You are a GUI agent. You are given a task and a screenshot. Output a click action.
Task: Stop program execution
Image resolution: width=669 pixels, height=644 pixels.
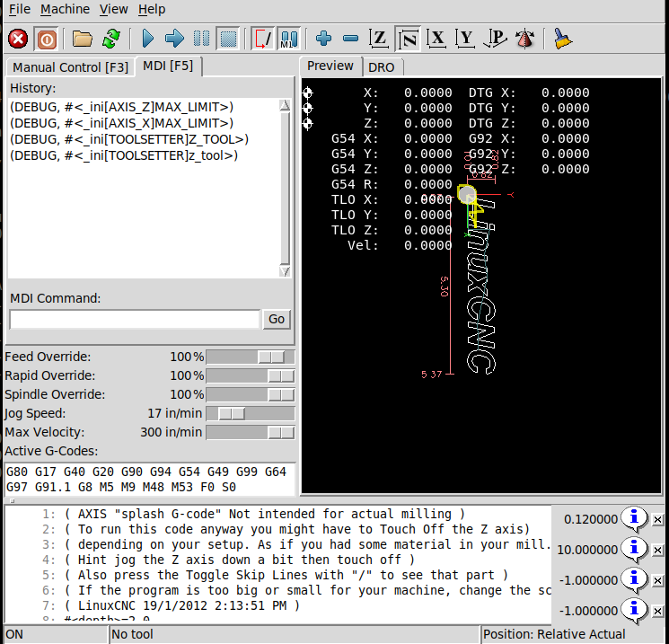pyautogui.click(x=228, y=39)
